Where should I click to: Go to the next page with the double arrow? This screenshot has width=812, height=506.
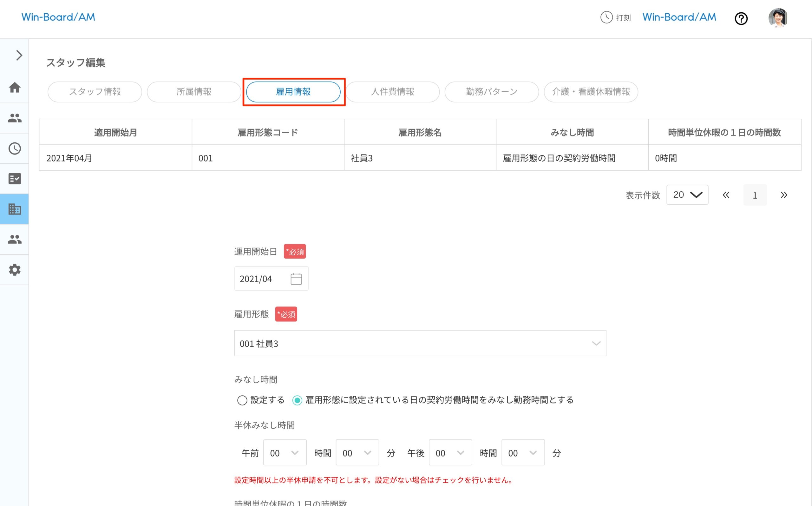click(x=783, y=195)
